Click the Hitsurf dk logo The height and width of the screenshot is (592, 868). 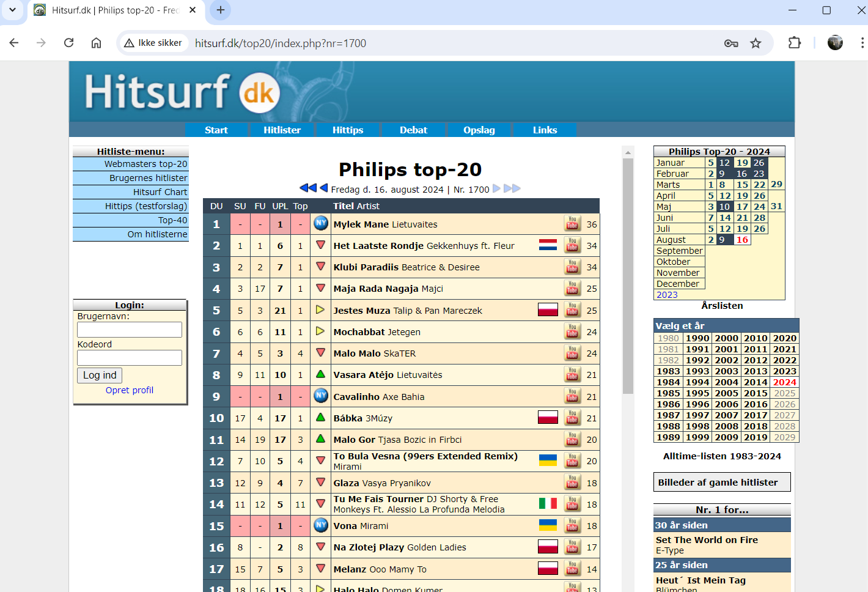pos(182,93)
